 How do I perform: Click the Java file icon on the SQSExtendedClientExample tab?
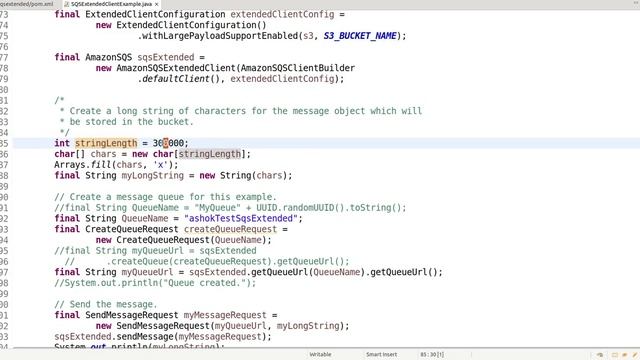pyautogui.click(x=67, y=4)
